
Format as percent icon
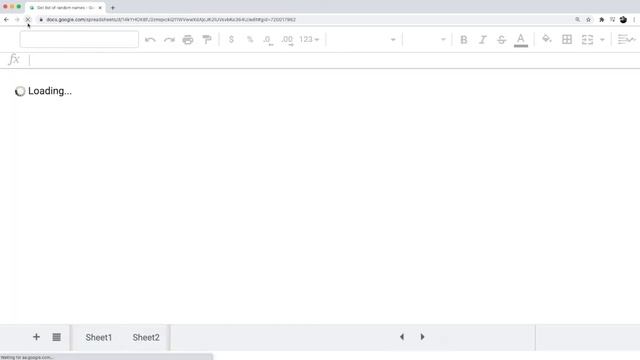click(x=250, y=39)
